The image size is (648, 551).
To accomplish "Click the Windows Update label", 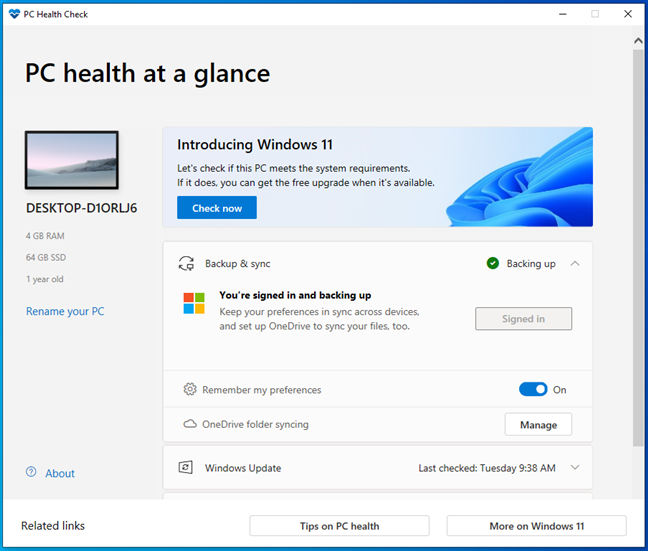I will 243,468.
